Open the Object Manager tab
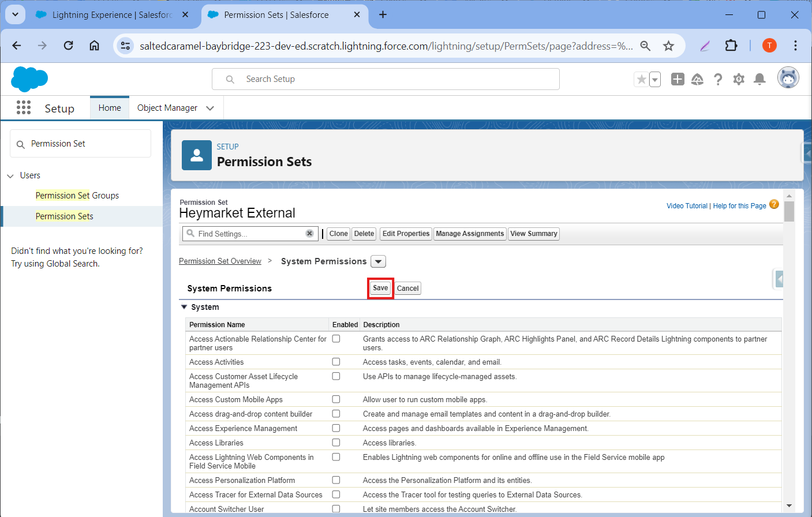 [x=167, y=108]
